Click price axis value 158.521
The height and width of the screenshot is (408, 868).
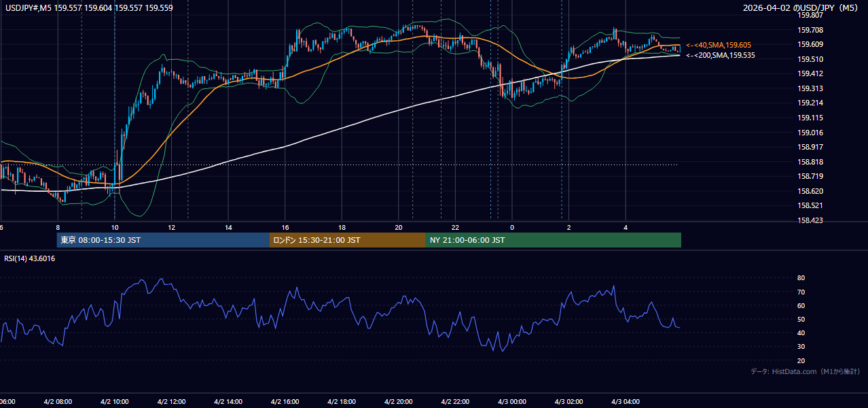coord(810,205)
